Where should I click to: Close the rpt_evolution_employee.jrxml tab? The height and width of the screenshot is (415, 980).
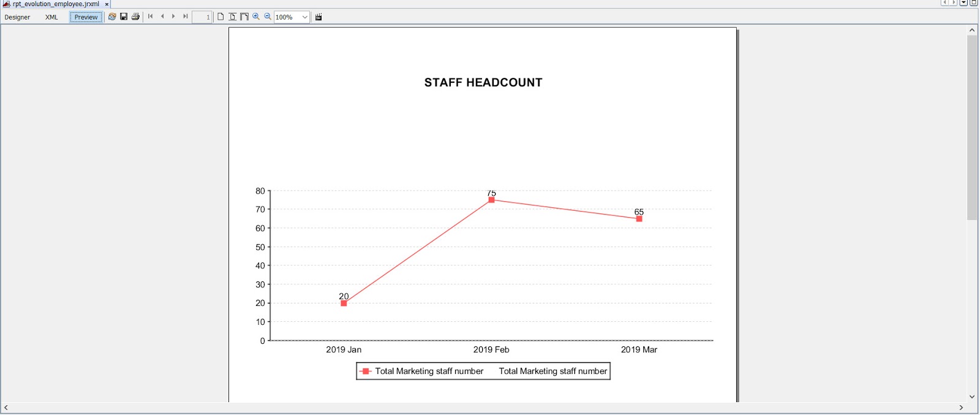tap(107, 4)
